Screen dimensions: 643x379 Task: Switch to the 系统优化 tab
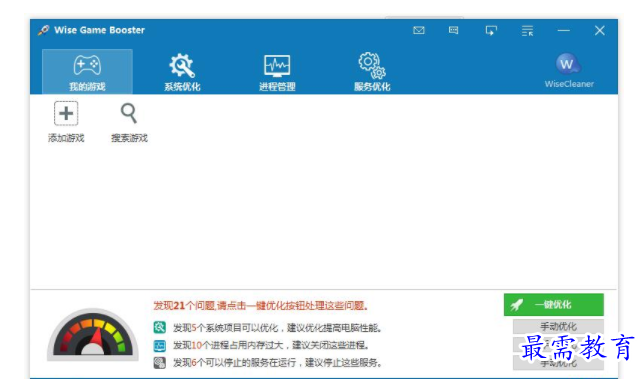tap(182, 72)
